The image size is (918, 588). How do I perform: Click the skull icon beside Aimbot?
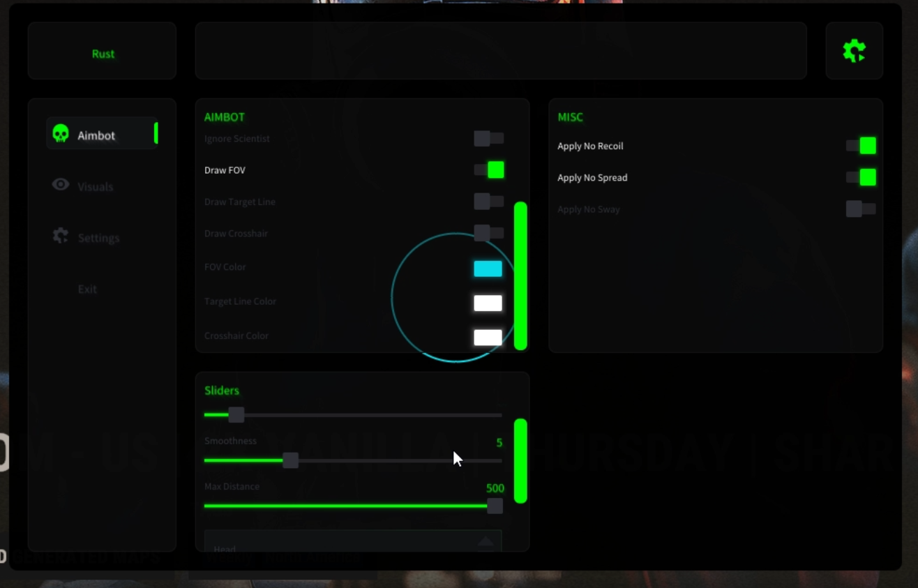point(61,134)
